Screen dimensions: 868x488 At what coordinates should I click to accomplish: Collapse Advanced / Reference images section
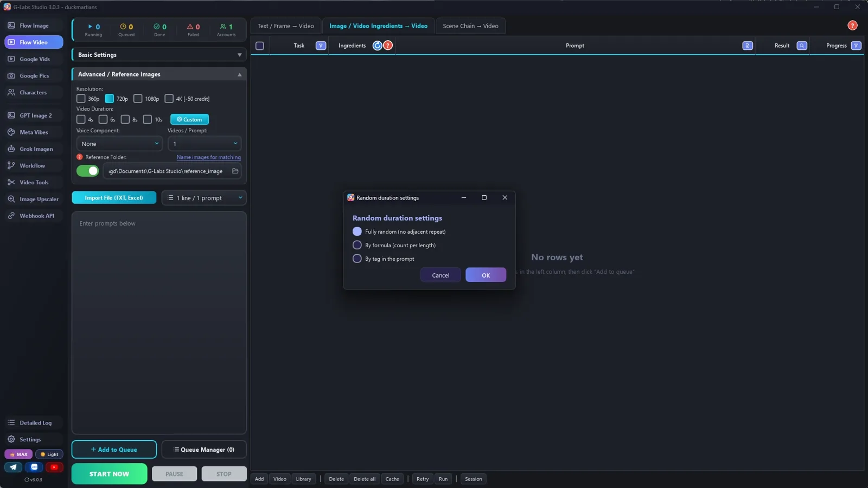click(x=159, y=74)
